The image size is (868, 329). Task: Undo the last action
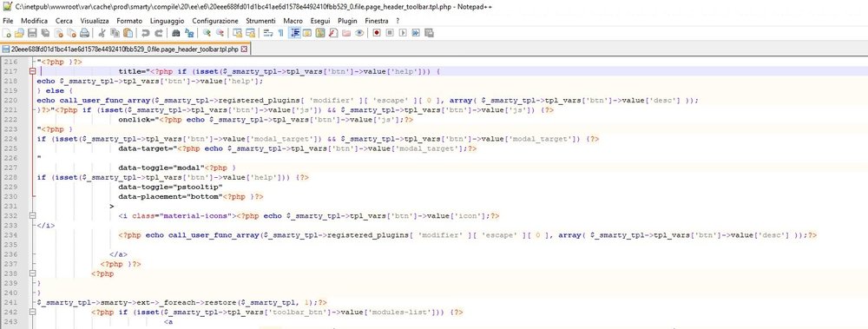point(146,33)
